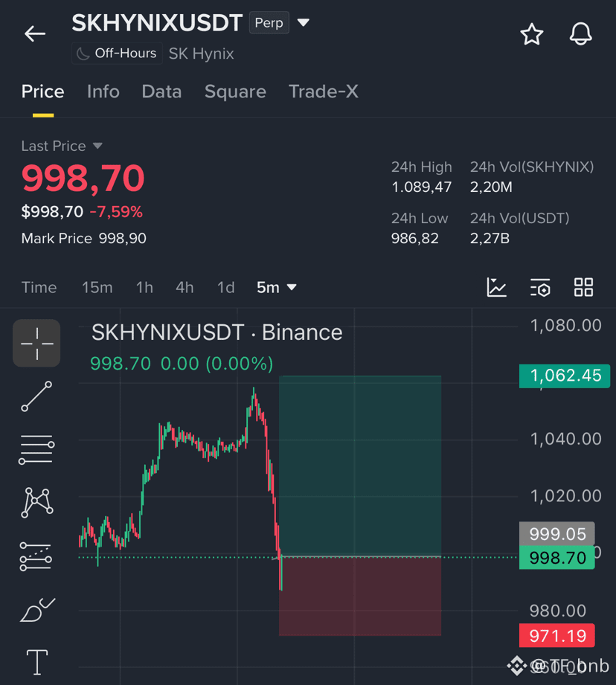Tap the Off-Hours status badge
Screen dimensions: 616x685
click(117, 54)
